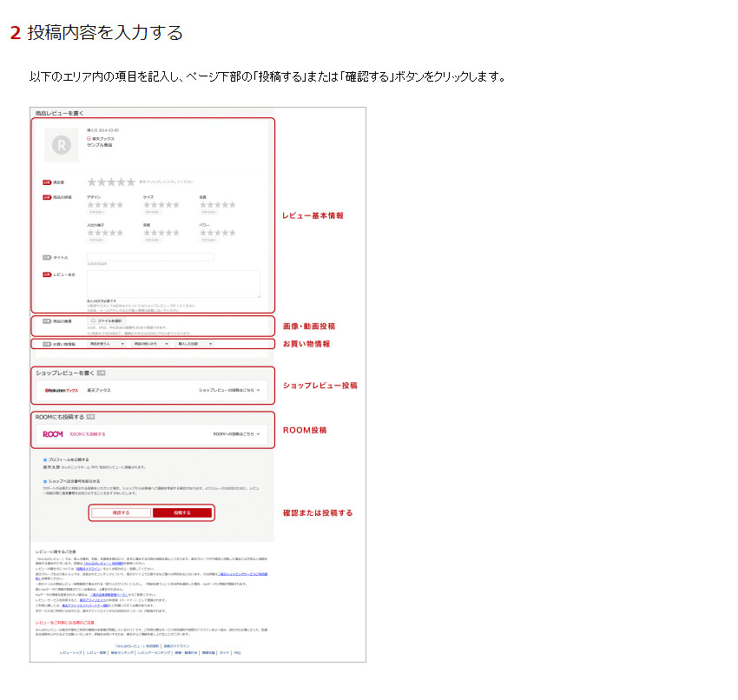Click the gray R product thumbnail

(61, 145)
